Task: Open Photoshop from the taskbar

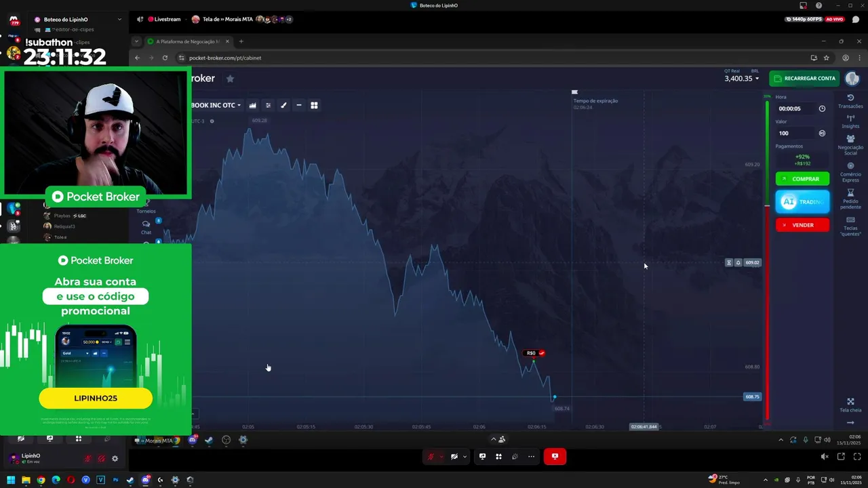Action: click(115, 480)
